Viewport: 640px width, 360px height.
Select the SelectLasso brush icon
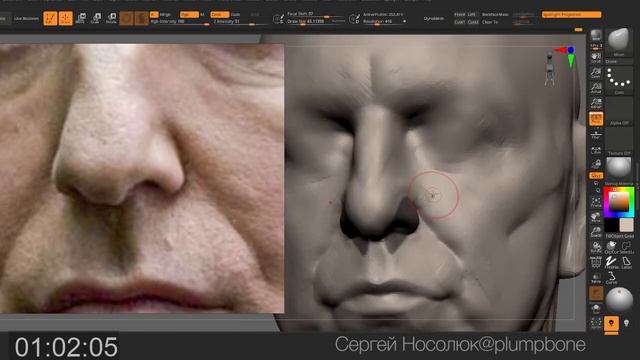click(626, 247)
